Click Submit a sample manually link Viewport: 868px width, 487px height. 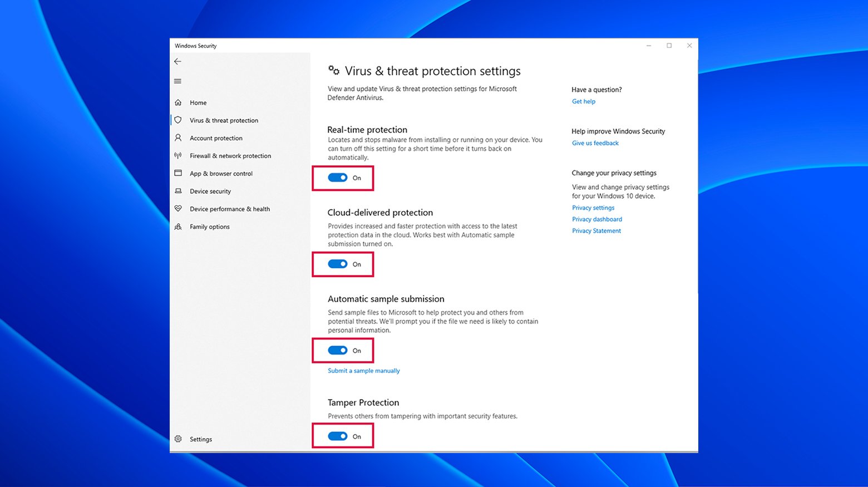(364, 371)
